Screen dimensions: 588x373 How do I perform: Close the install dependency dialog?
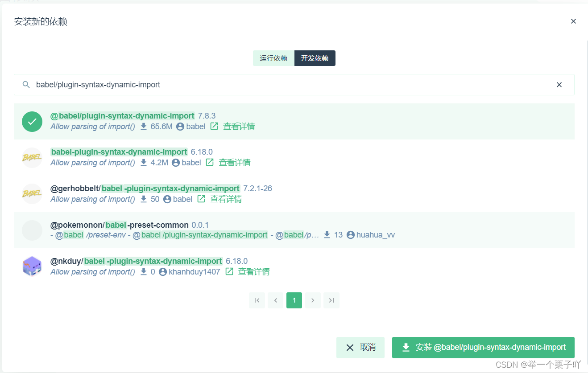tap(573, 21)
